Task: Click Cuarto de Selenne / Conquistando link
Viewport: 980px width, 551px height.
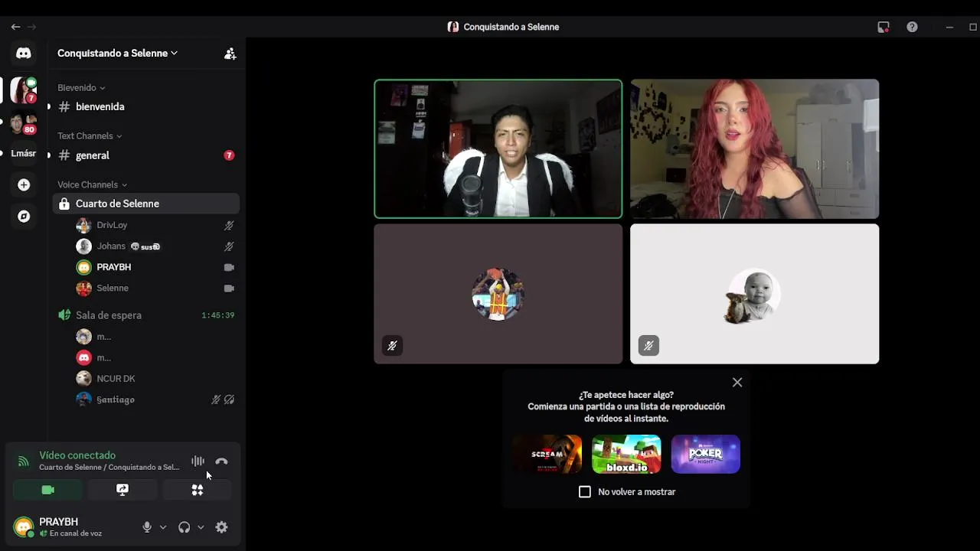Action: coord(109,468)
